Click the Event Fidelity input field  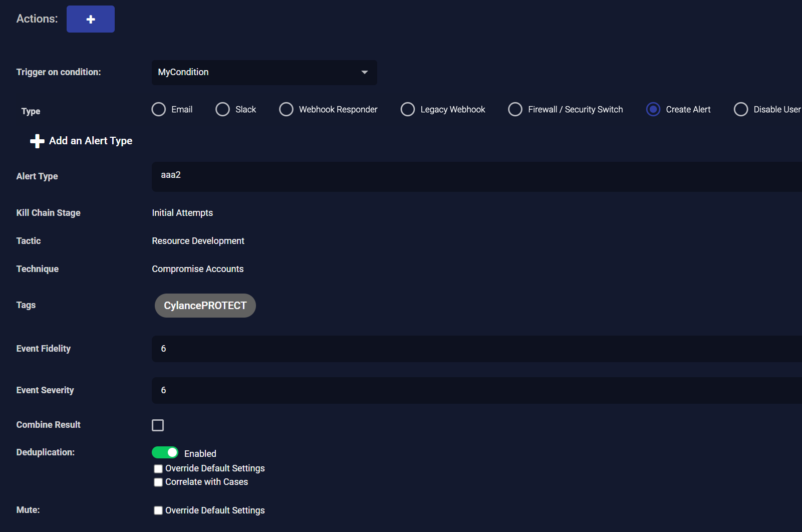pyautogui.click(x=476, y=349)
